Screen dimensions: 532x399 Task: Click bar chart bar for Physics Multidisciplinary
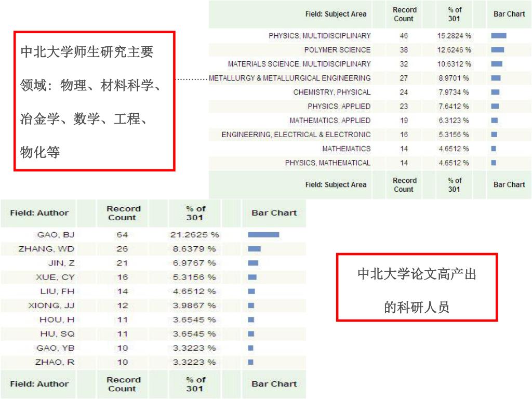499,36
